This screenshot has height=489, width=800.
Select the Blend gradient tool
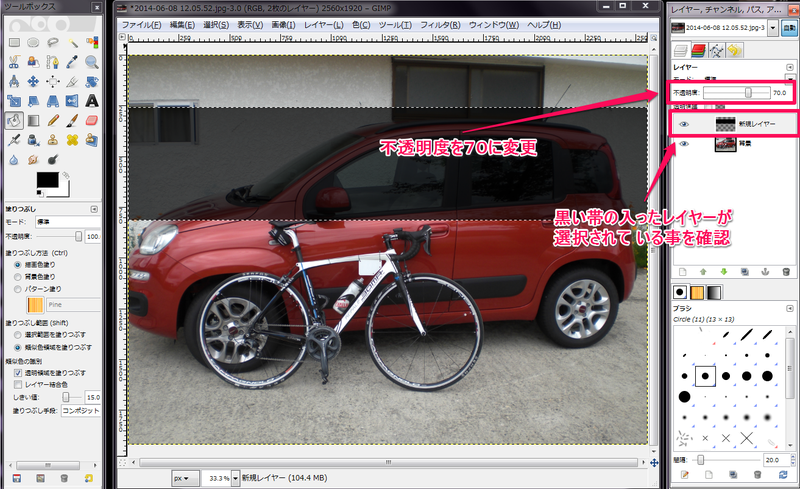tap(33, 120)
